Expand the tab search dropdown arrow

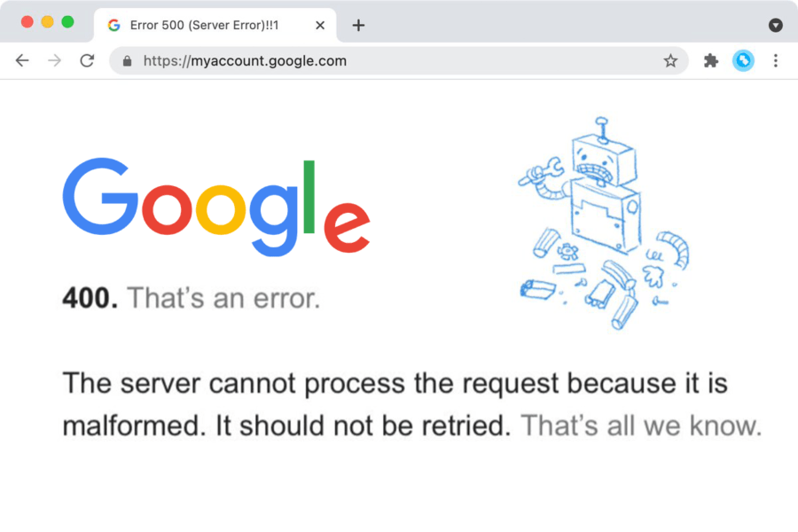776,25
